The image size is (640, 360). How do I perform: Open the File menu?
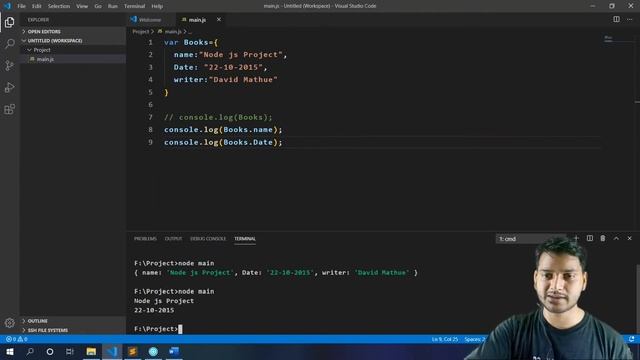(x=21, y=6)
